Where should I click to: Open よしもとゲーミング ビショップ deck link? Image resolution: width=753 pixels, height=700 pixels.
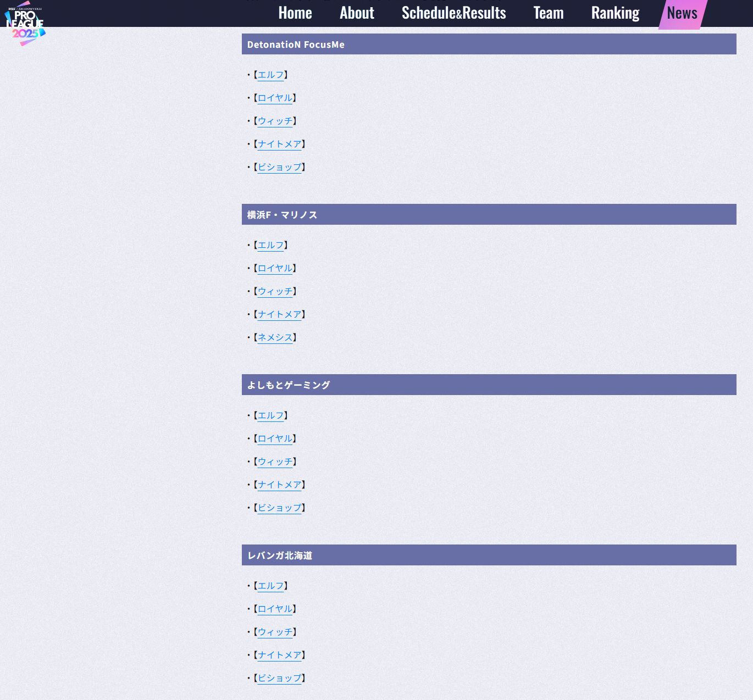(x=279, y=508)
